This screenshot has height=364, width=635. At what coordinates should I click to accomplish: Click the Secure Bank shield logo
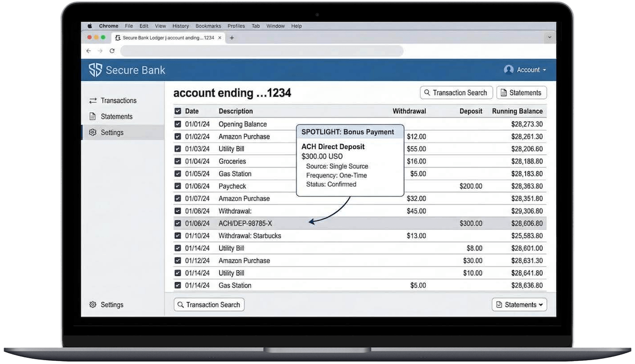[95, 70]
